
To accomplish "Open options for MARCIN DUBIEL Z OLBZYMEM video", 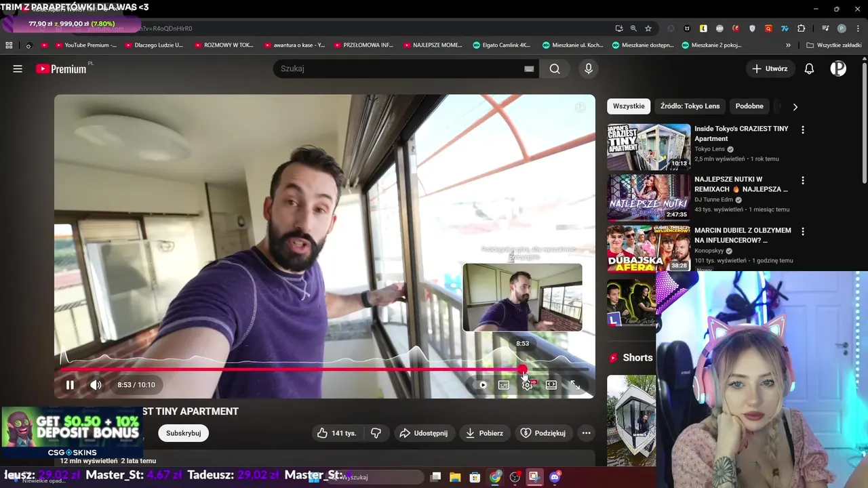I will [x=803, y=231].
